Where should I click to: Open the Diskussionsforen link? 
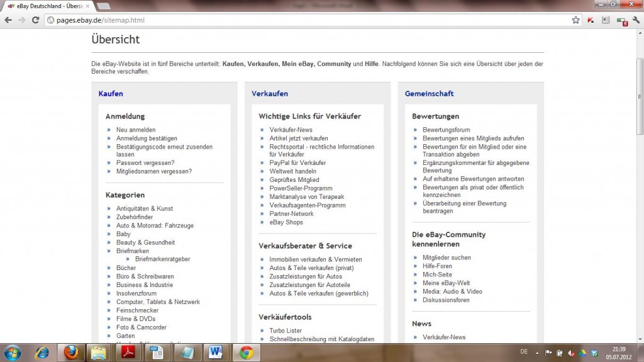pos(446,300)
